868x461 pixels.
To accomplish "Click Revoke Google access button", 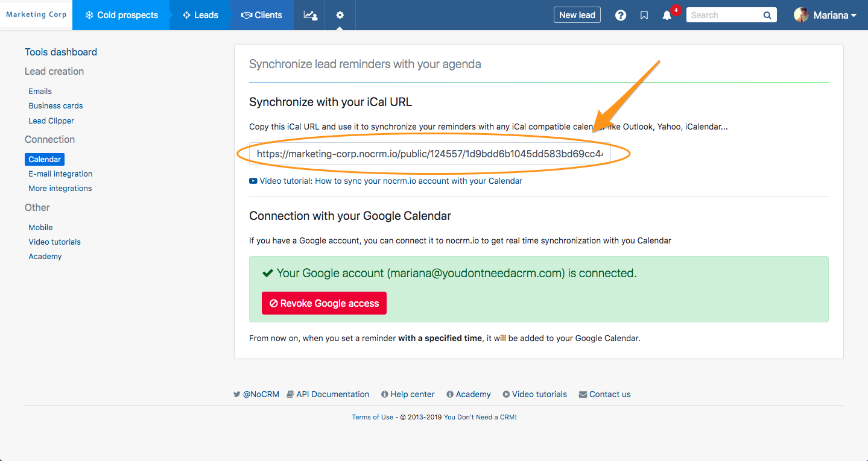I will click(x=324, y=303).
